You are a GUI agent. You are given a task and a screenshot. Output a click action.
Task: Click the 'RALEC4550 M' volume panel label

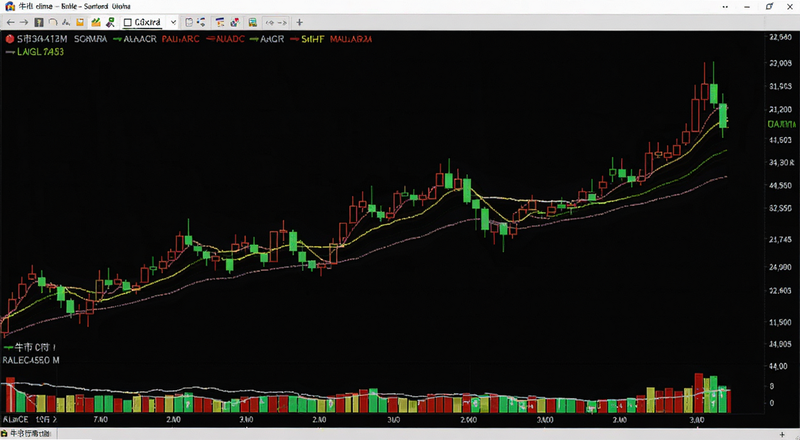tap(31, 360)
